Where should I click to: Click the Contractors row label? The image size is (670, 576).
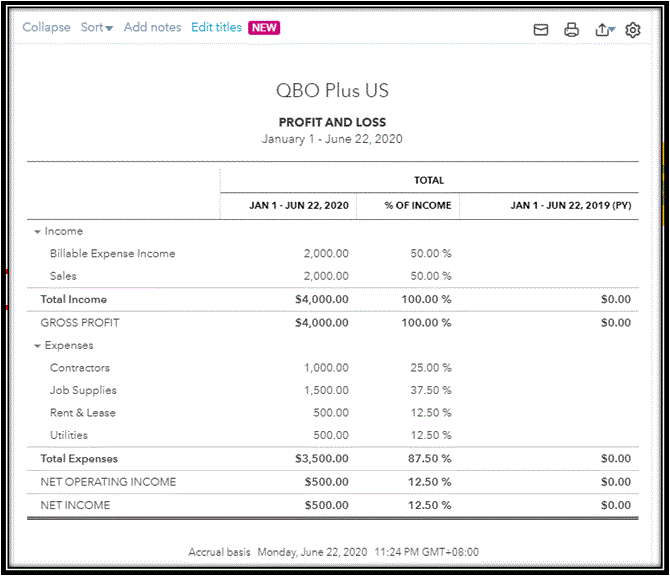coord(80,368)
